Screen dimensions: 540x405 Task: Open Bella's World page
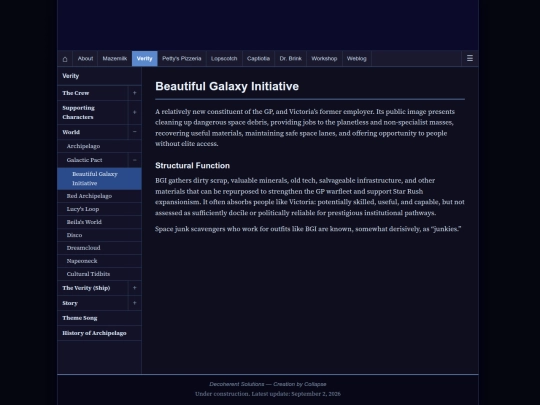click(x=99, y=222)
